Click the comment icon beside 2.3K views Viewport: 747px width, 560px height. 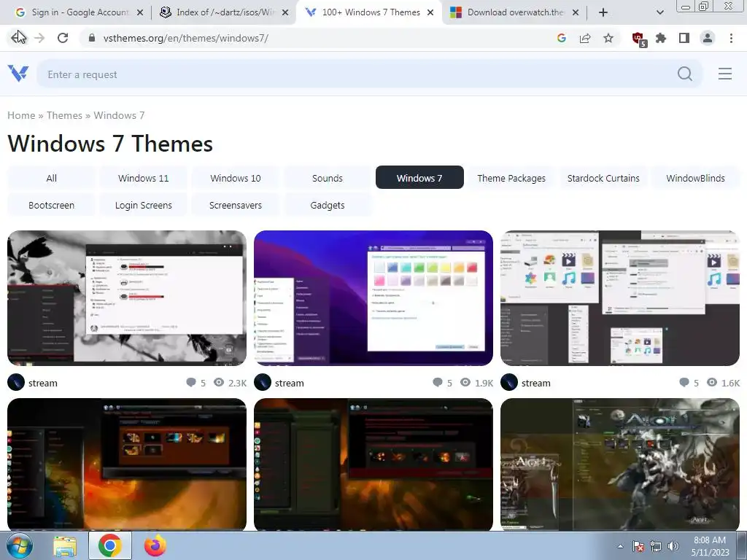(x=191, y=382)
